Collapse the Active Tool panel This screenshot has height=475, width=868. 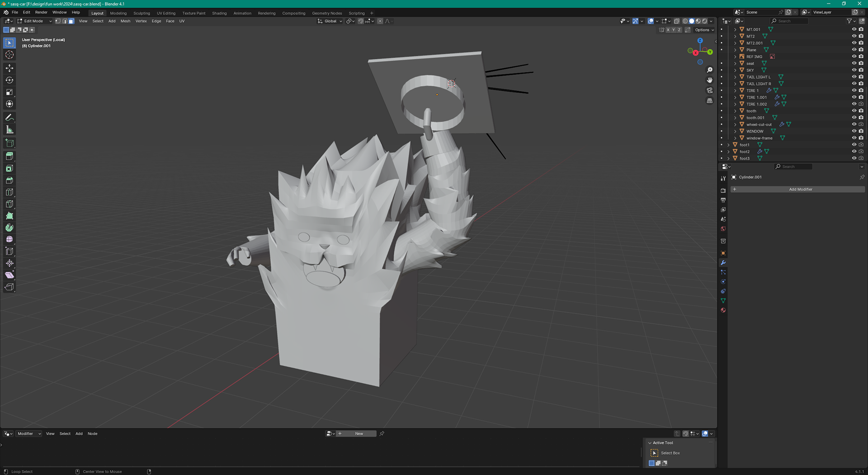650,443
